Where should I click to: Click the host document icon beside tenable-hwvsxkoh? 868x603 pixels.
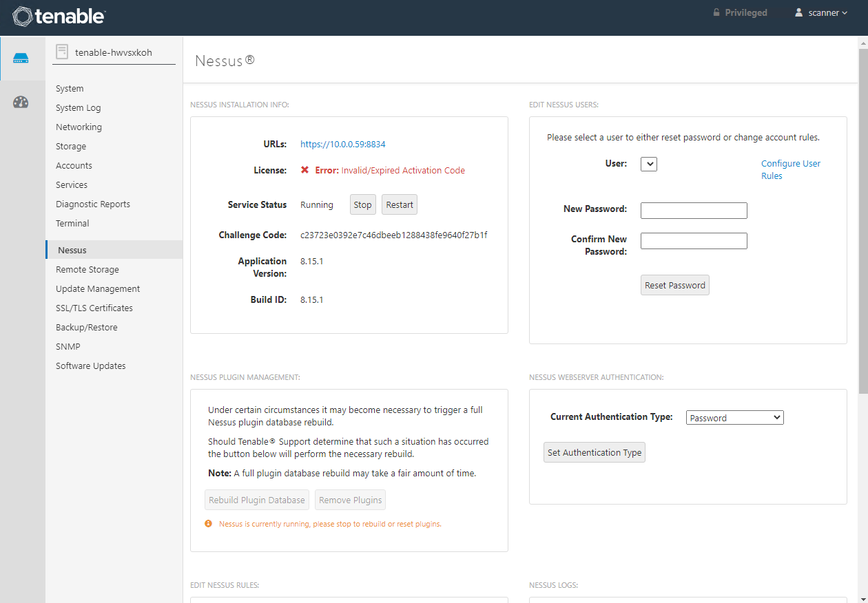(x=62, y=52)
